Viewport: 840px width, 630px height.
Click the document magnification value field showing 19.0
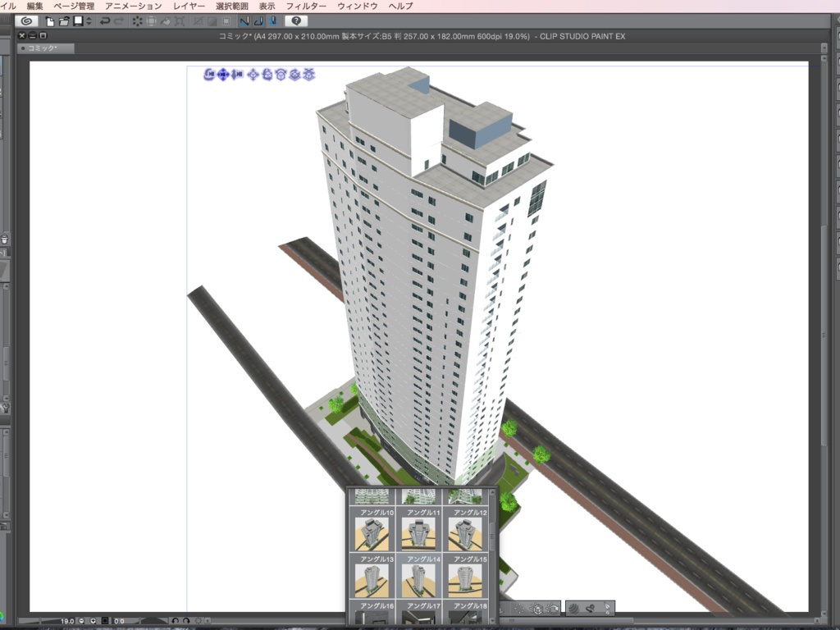(x=66, y=621)
